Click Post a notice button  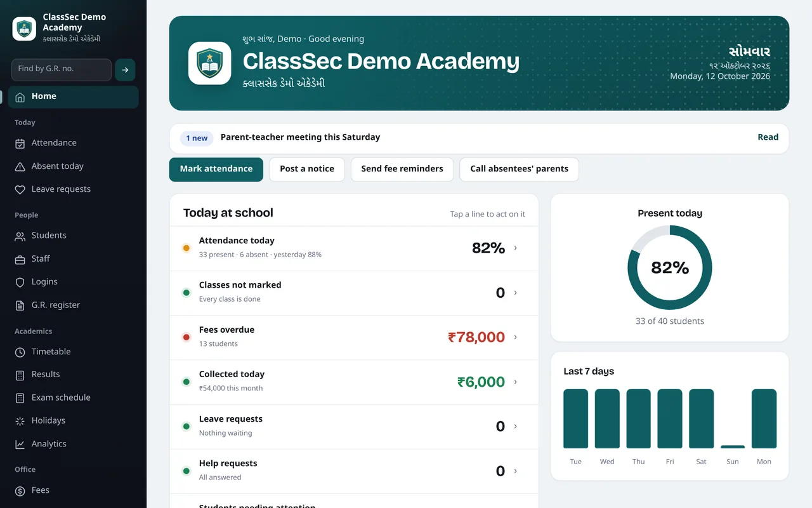coord(307,170)
